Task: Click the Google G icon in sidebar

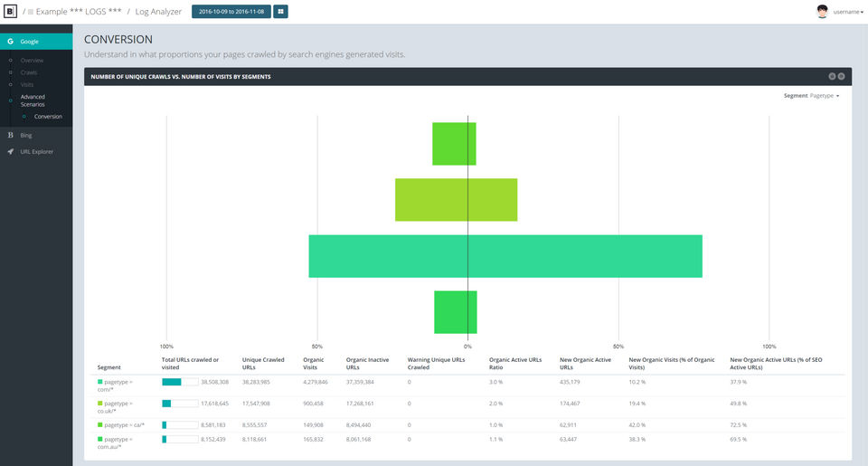Action: 11,41
